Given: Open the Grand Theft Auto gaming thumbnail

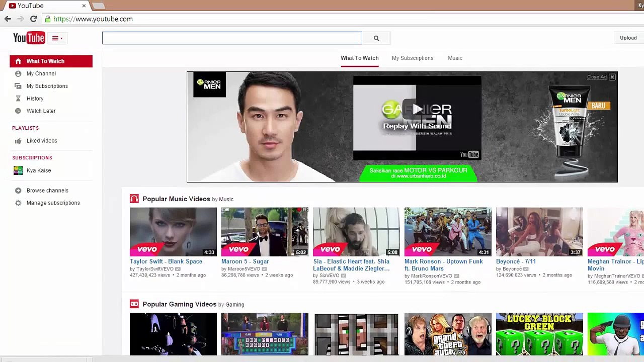Looking at the screenshot, I should 448,334.
